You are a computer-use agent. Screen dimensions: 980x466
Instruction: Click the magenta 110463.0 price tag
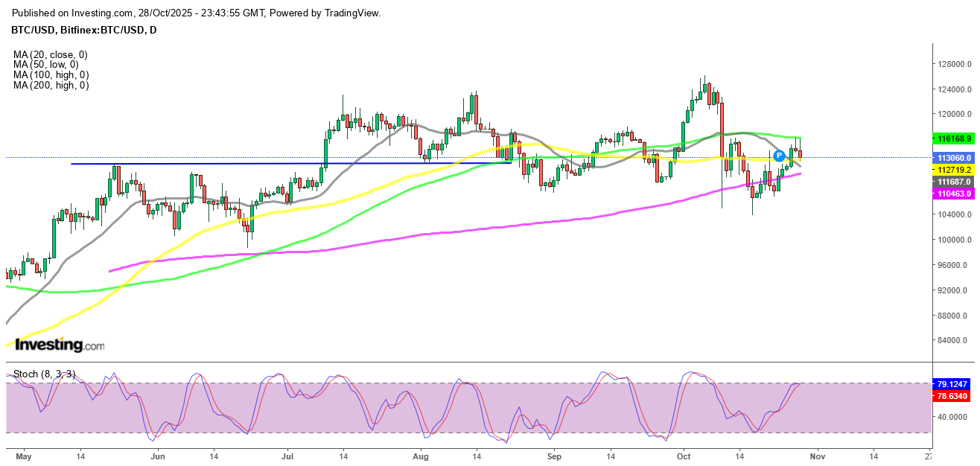[x=955, y=194]
